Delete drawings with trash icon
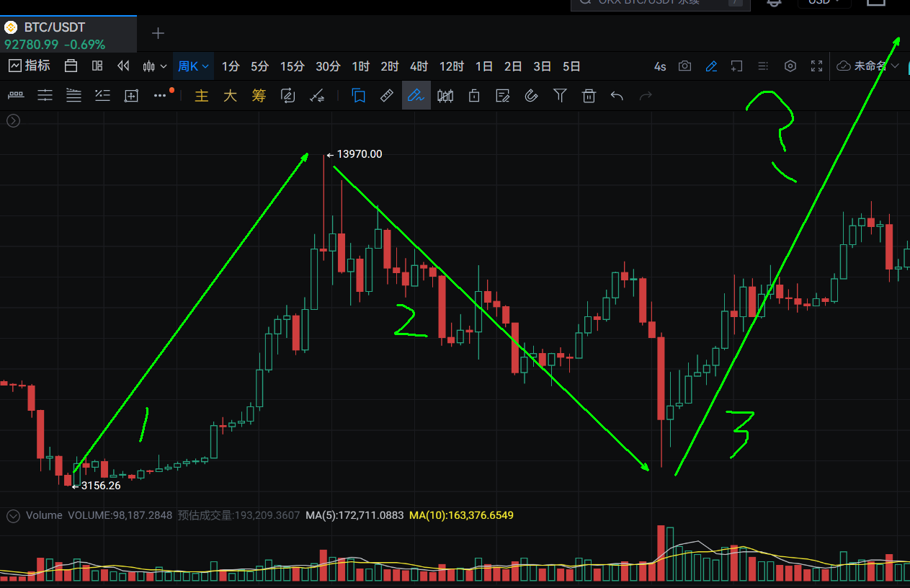The height and width of the screenshot is (588, 910). coord(589,95)
